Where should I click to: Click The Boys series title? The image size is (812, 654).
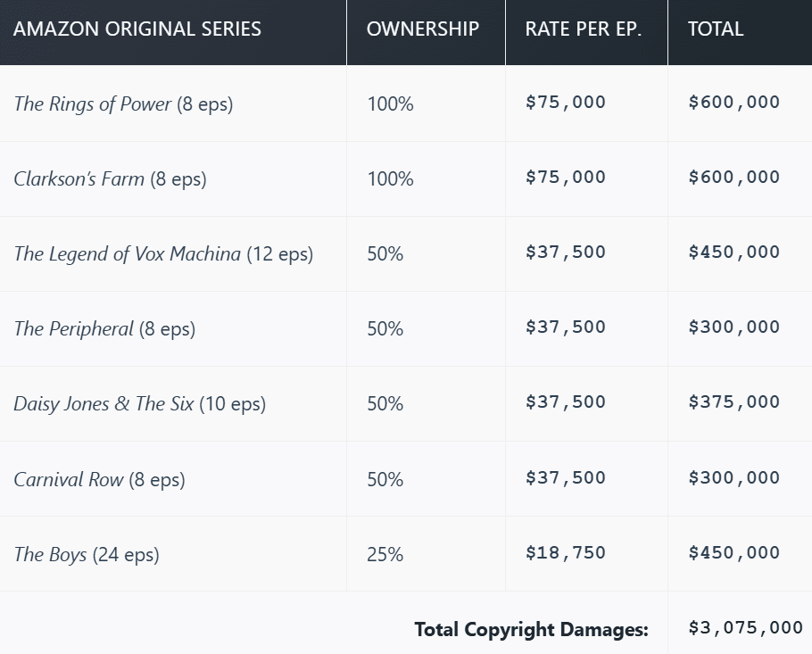point(50,554)
